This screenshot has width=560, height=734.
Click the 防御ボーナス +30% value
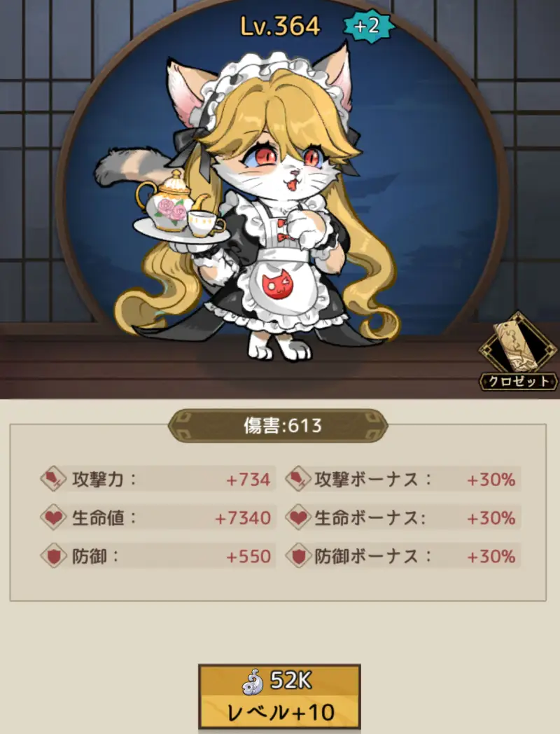point(491,557)
